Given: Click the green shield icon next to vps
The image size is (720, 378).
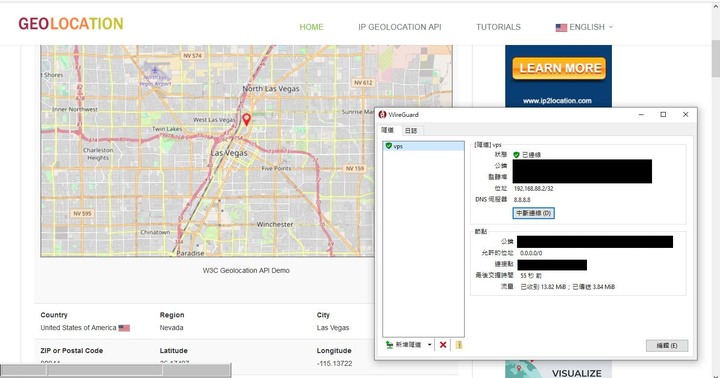Looking at the screenshot, I should [x=388, y=146].
